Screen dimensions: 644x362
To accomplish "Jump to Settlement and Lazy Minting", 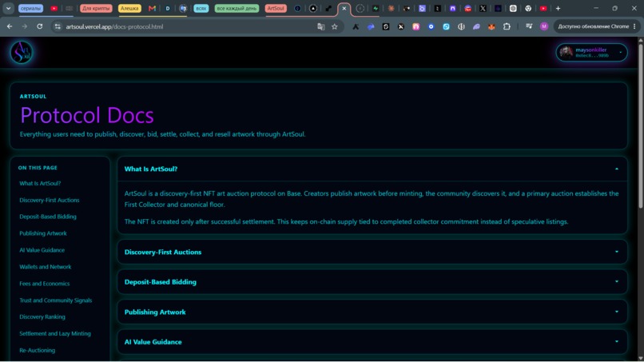I will pyautogui.click(x=55, y=334).
